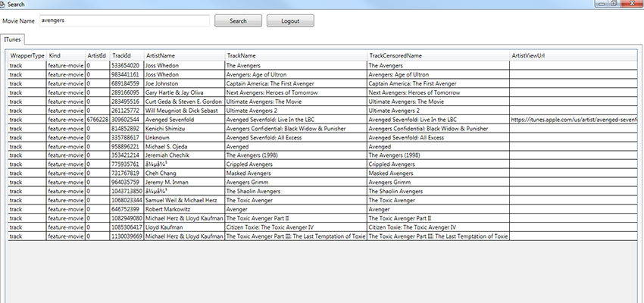Click the itunes.apple.com artist URL cell
Screen dimensions: 644x303
tap(574, 120)
